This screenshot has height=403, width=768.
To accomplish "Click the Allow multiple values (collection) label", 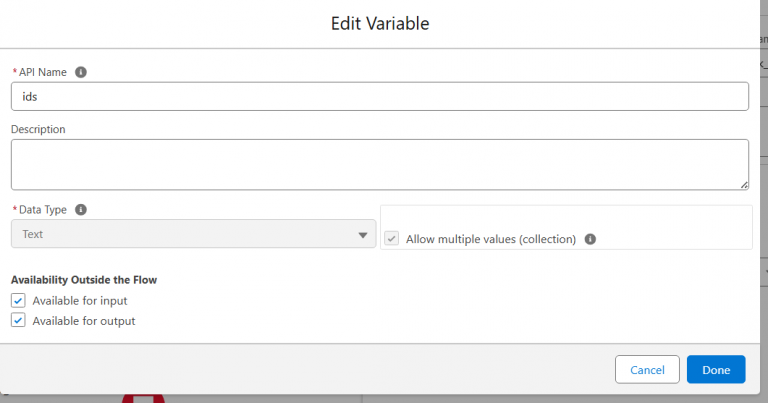I will click(490, 240).
